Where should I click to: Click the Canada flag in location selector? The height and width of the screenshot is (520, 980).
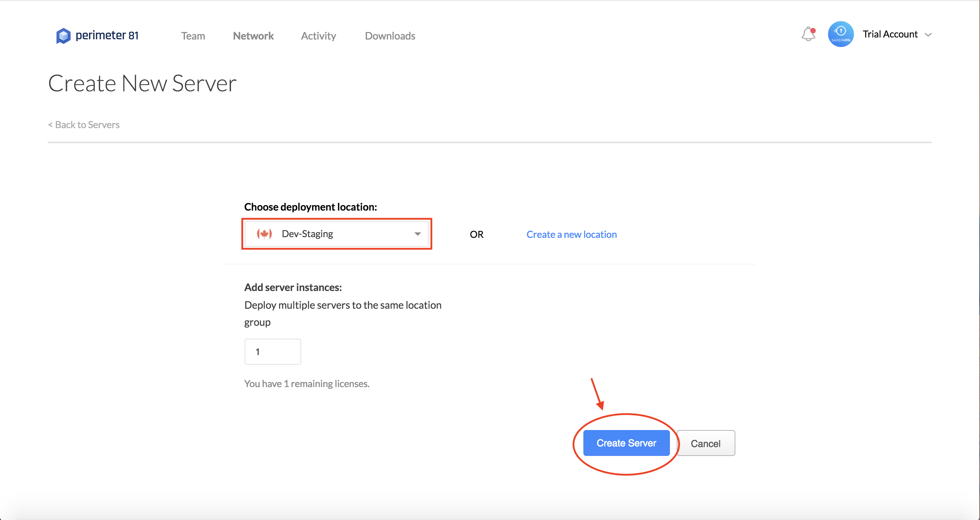(264, 233)
